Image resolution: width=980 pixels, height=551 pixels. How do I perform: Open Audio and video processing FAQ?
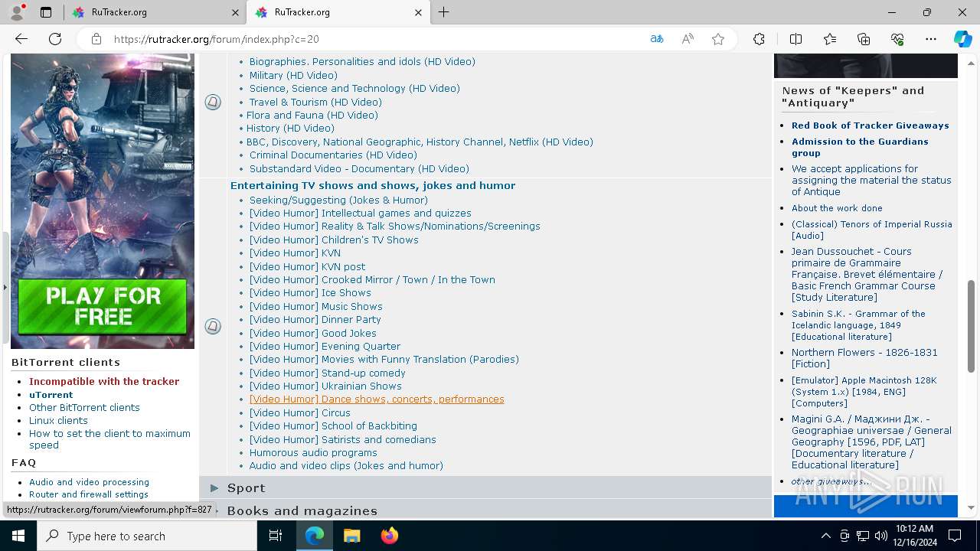(89, 482)
